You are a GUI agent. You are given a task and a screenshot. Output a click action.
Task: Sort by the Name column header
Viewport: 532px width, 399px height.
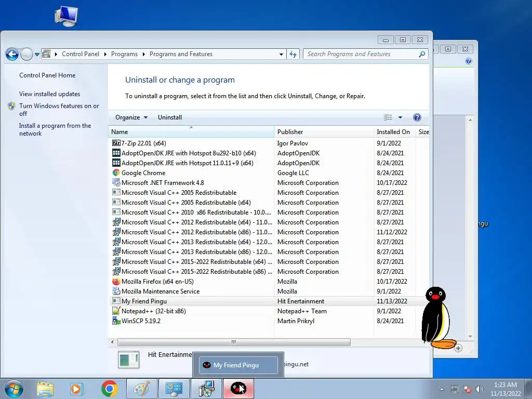pyautogui.click(x=191, y=131)
